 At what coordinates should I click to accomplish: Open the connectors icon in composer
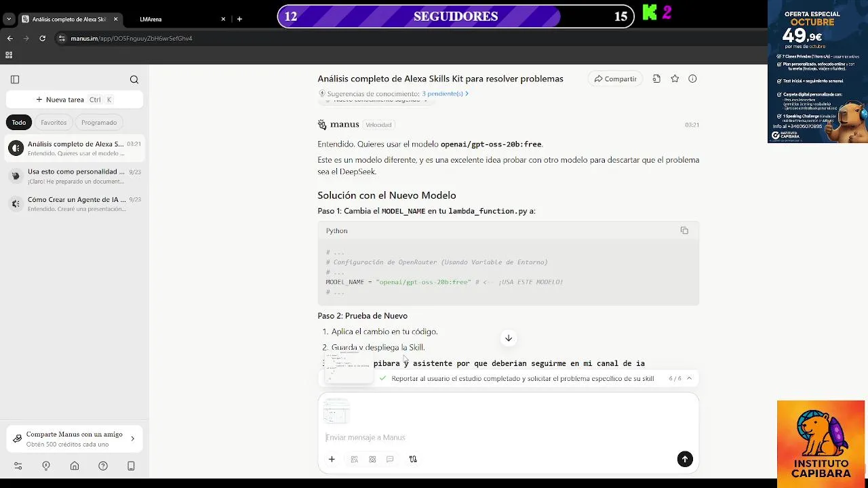(x=413, y=459)
